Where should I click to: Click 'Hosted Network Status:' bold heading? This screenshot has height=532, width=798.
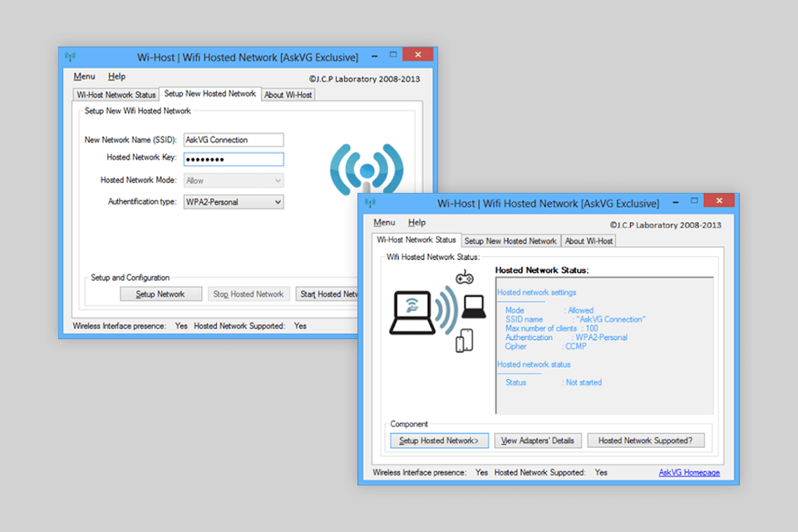click(542, 270)
